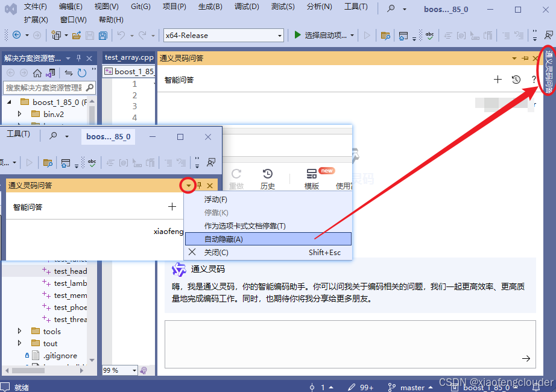Click the refresh icon in Solution Explorer
556x392 pixels.
click(82, 73)
